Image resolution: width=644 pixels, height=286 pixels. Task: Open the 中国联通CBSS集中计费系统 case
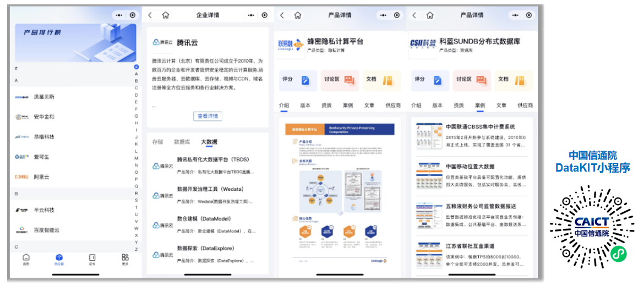(472, 136)
